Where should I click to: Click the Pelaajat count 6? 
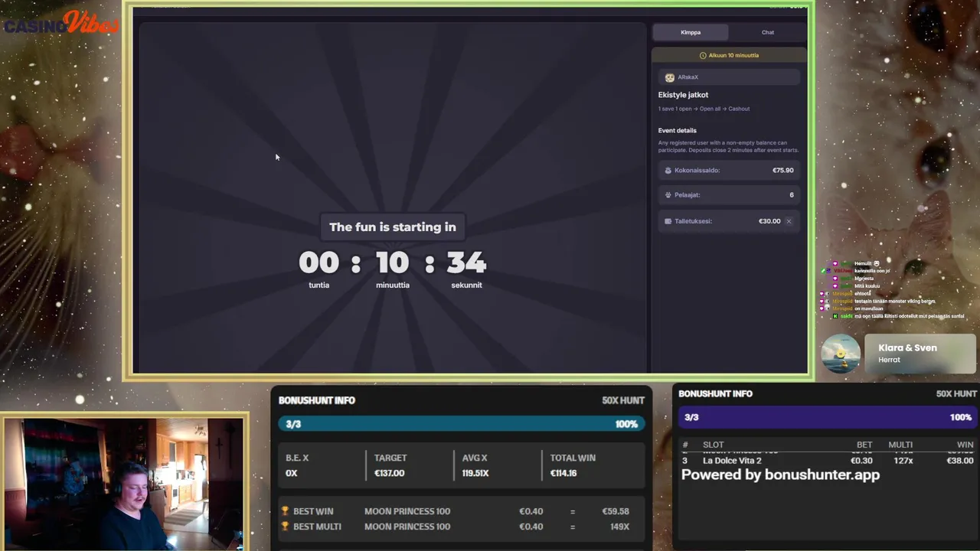[x=792, y=195]
